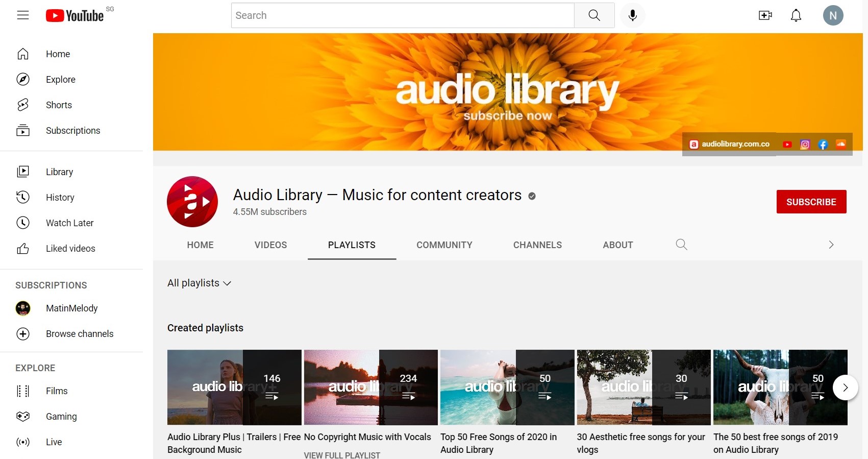Open the CHANNELS tab
The width and height of the screenshot is (868, 459).
pyautogui.click(x=537, y=245)
